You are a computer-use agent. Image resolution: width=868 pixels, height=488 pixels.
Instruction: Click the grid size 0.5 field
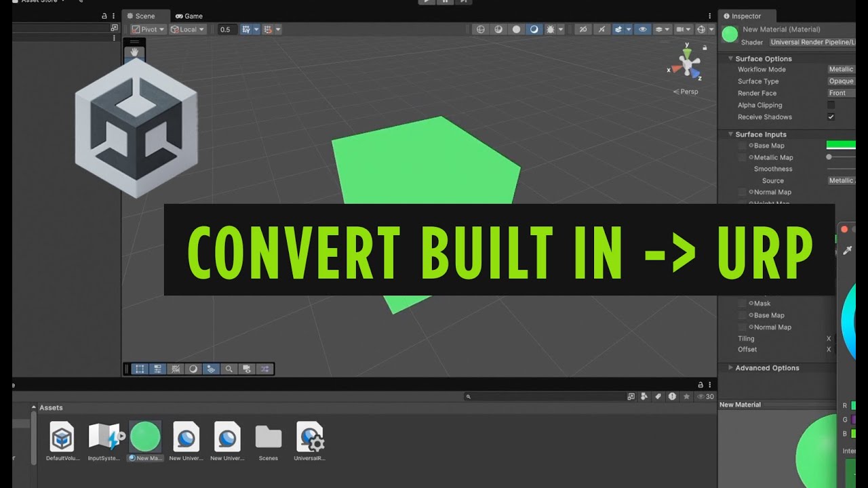(x=227, y=29)
